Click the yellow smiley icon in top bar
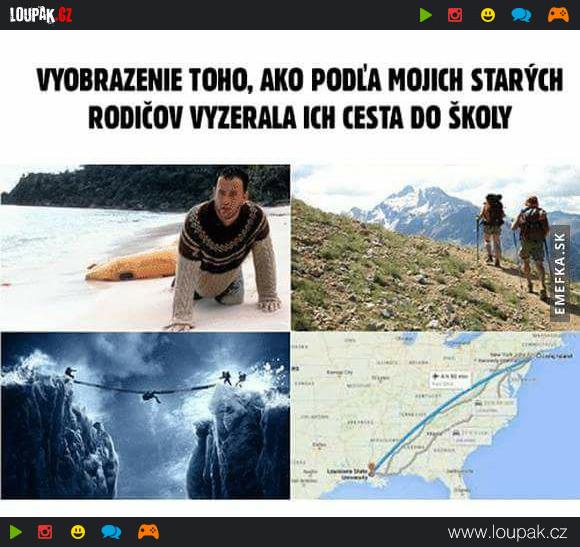This screenshot has height=547, width=580. coord(488,15)
